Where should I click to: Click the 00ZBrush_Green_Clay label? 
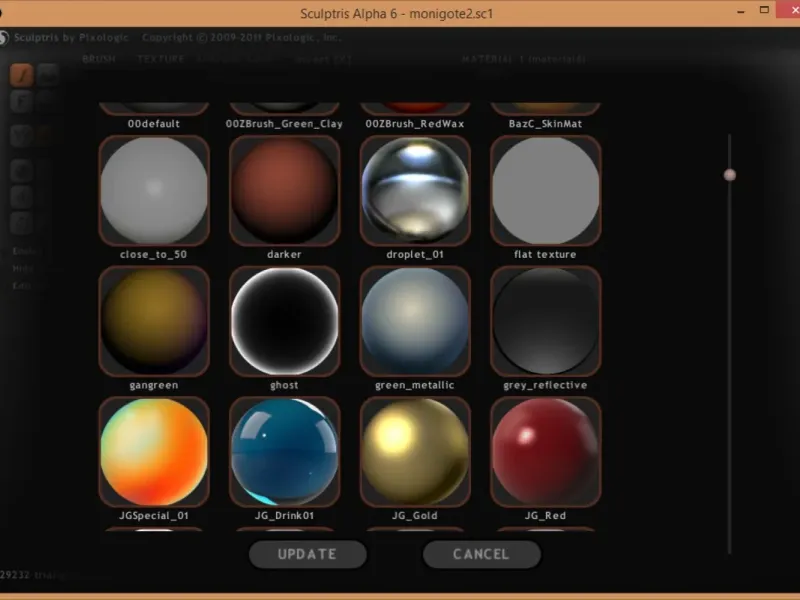(284, 123)
